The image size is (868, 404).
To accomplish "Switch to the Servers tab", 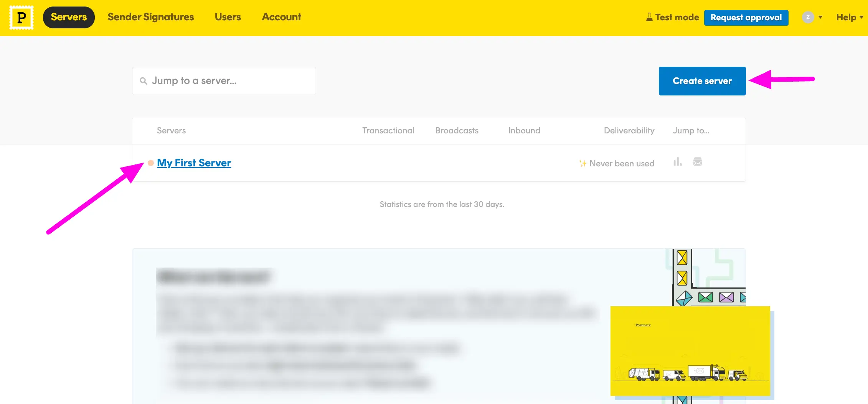I will pos(69,17).
